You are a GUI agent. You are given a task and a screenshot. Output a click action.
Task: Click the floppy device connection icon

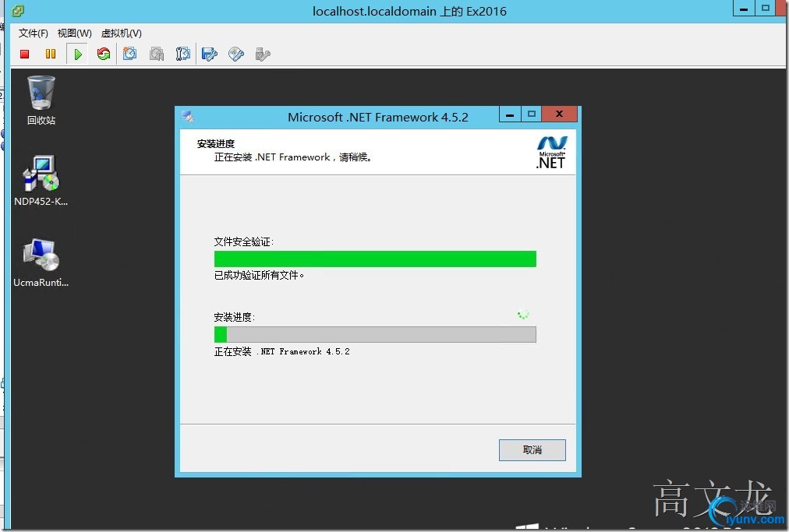[x=209, y=54]
